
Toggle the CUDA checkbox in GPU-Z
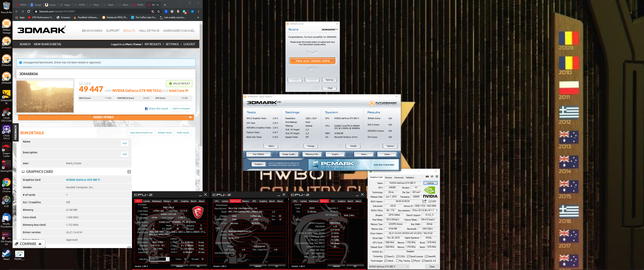(397, 256)
